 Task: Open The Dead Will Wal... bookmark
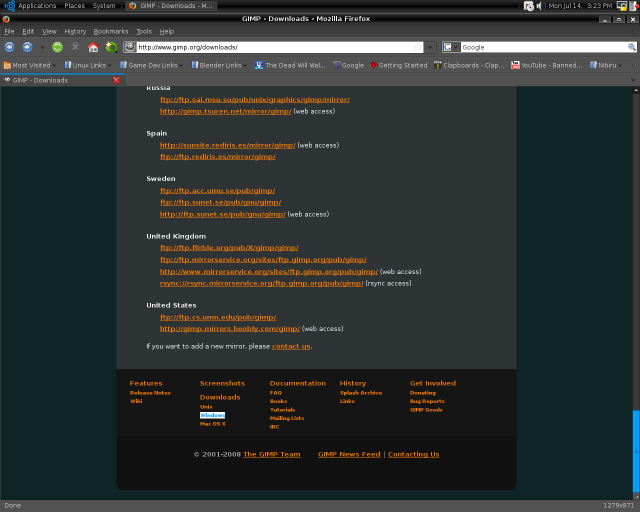(290, 65)
